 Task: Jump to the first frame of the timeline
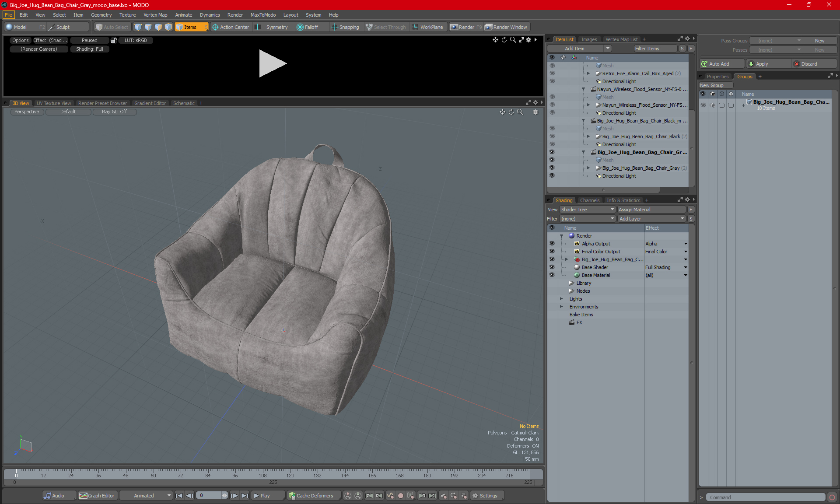click(179, 496)
